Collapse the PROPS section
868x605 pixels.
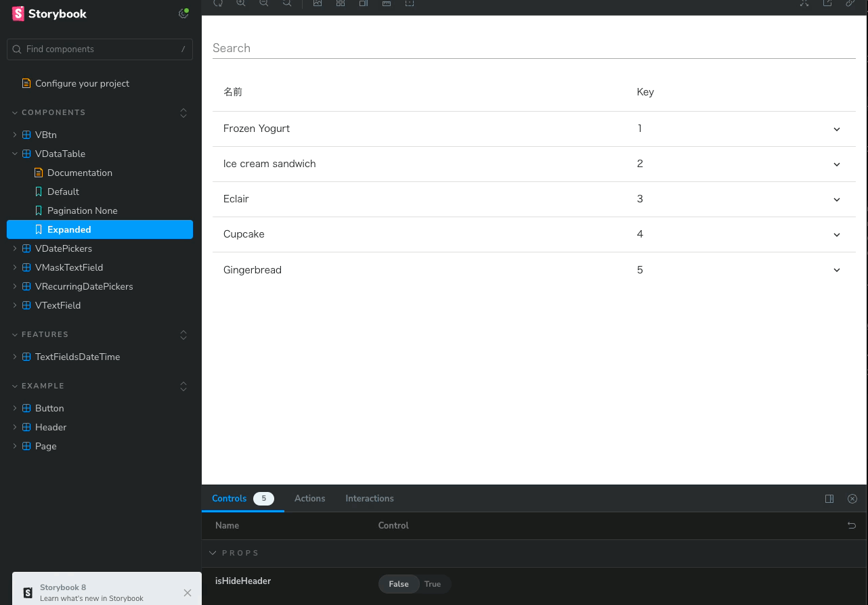(213, 553)
